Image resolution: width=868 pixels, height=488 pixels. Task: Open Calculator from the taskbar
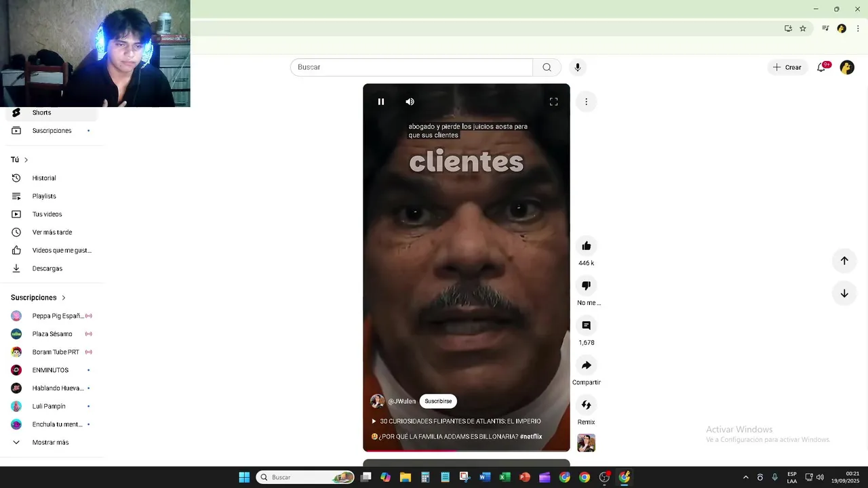(x=425, y=477)
